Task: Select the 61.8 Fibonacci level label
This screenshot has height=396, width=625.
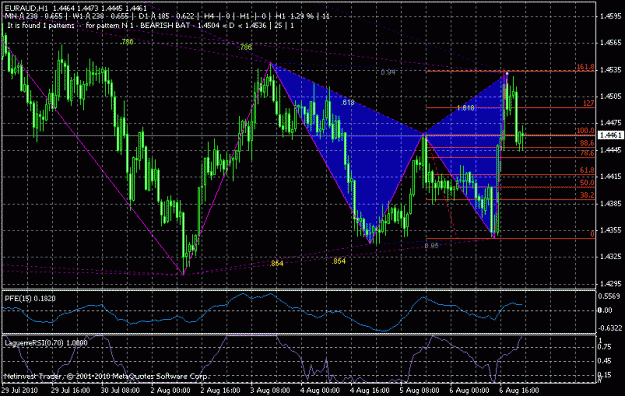Action: tap(587, 170)
